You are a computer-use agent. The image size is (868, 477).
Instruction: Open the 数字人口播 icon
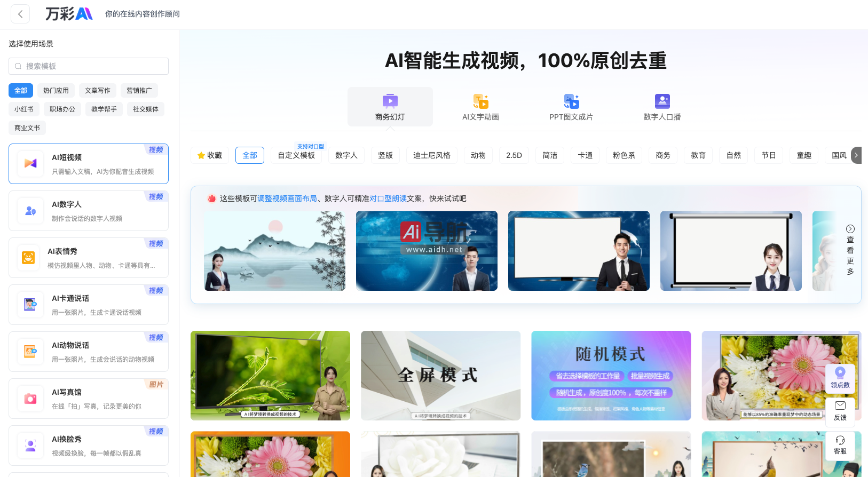click(662, 101)
